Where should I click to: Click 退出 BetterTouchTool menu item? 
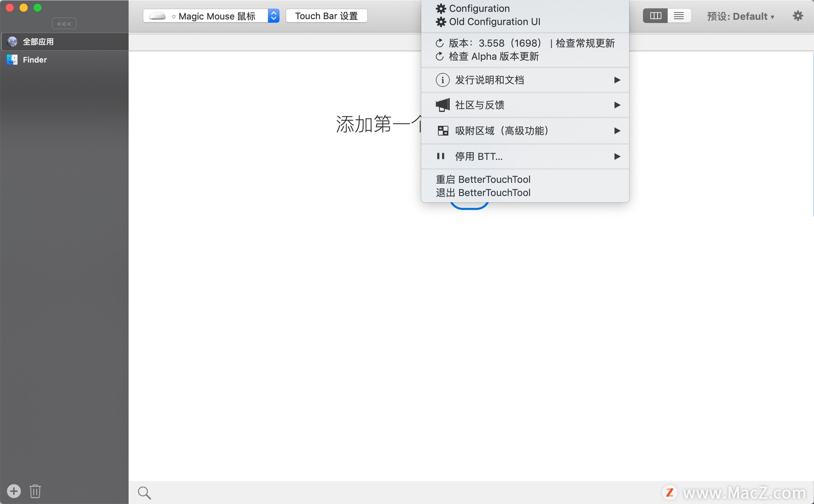click(x=483, y=192)
